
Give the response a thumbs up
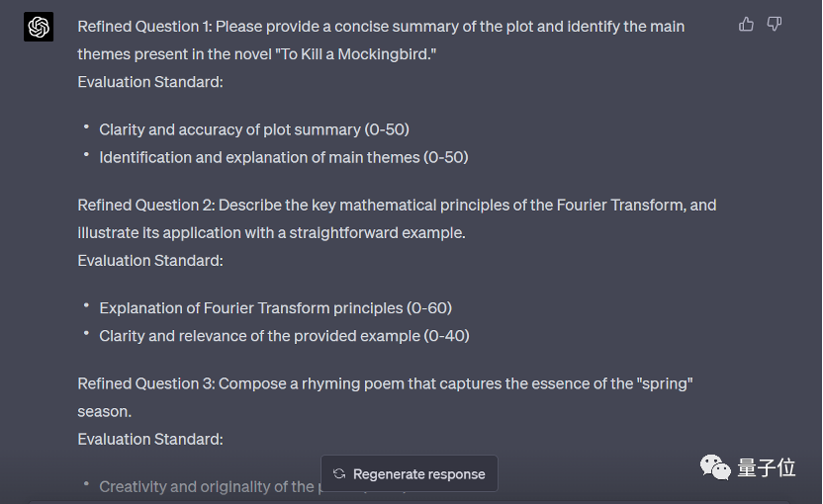click(x=746, y=24)
